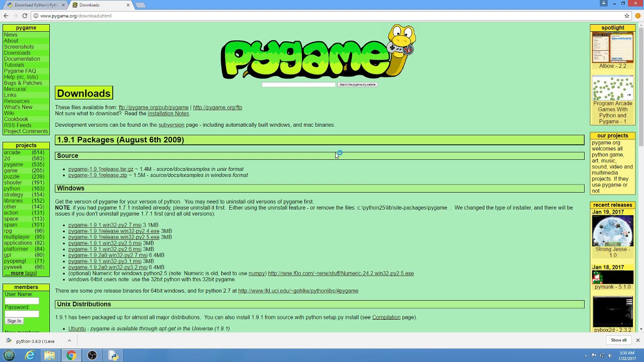Download pygame-1.9.1.win32-py3.1.msi
Image resolution: width=644 pixels, height=362 pixels.
(x=105, y=261)
